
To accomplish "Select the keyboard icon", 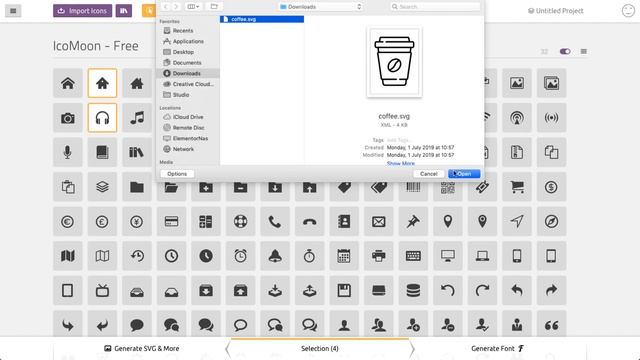I will (x=413, y=256).
